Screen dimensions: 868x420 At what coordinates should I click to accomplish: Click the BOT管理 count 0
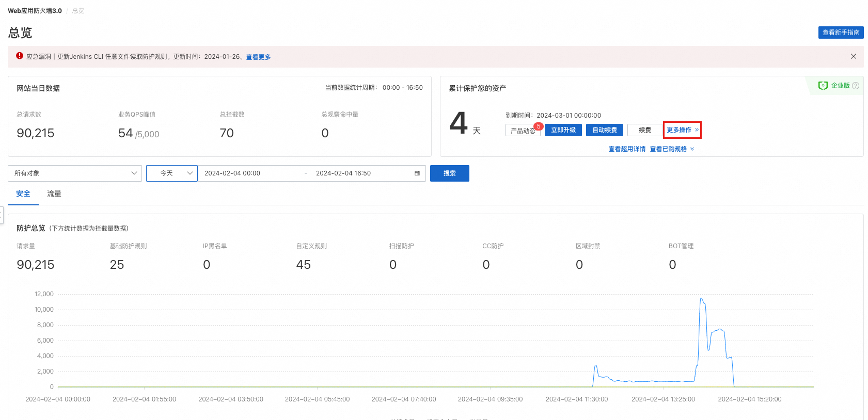point(672,265)
